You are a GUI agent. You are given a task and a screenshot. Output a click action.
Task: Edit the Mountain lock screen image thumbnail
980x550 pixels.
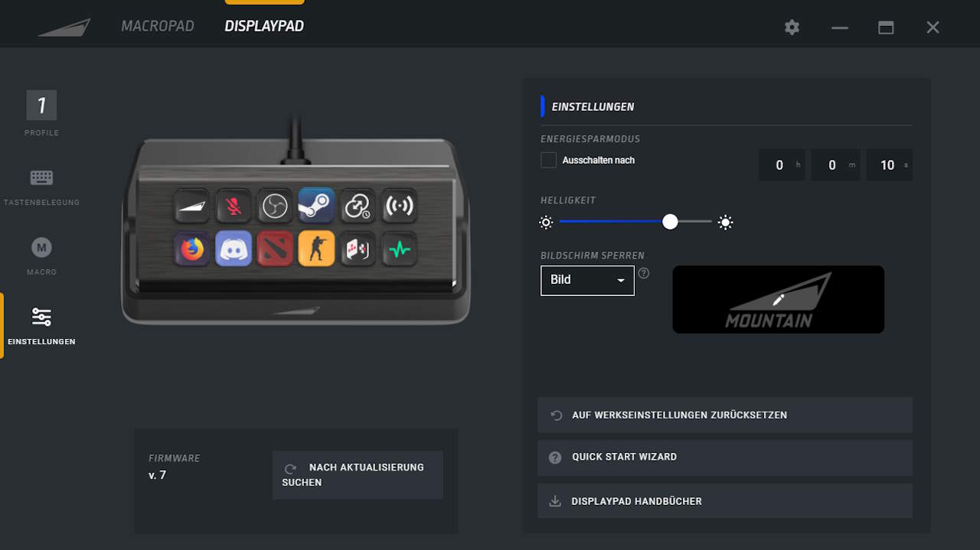pos(778,299)
